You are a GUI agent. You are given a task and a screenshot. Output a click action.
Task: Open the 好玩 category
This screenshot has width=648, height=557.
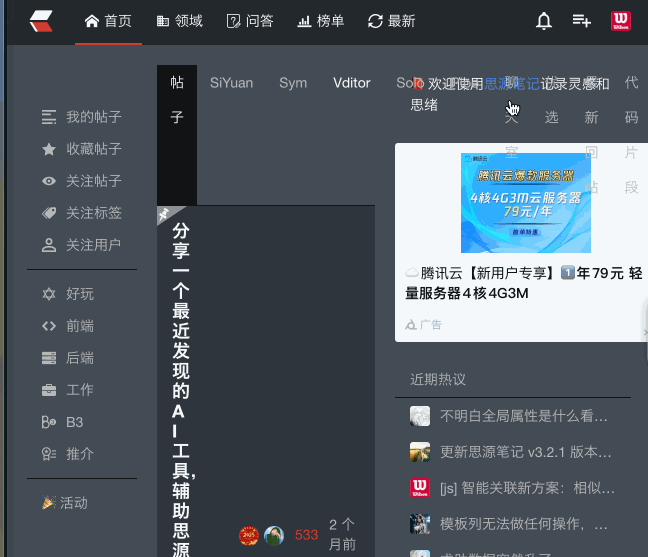(68, 294)
